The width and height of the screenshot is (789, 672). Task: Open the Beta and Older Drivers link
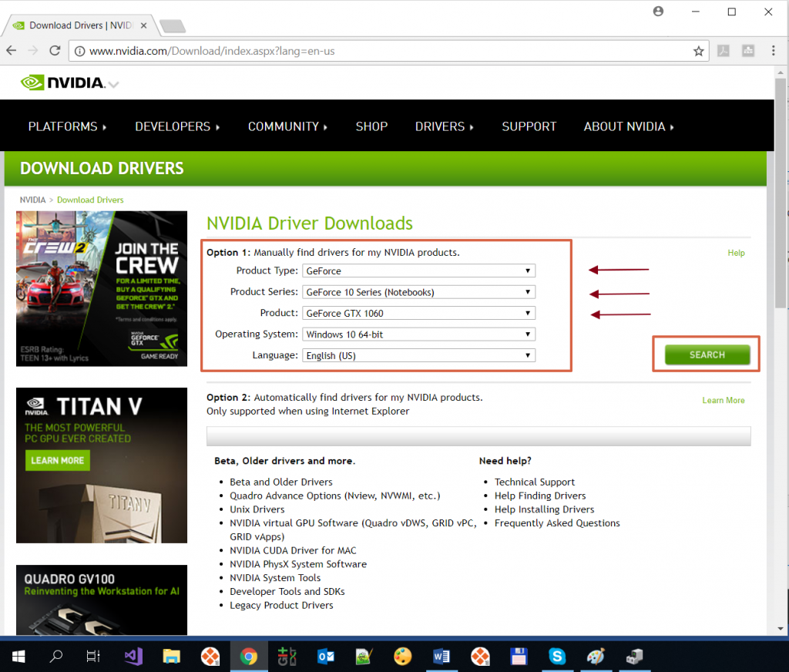pos(280,482)
